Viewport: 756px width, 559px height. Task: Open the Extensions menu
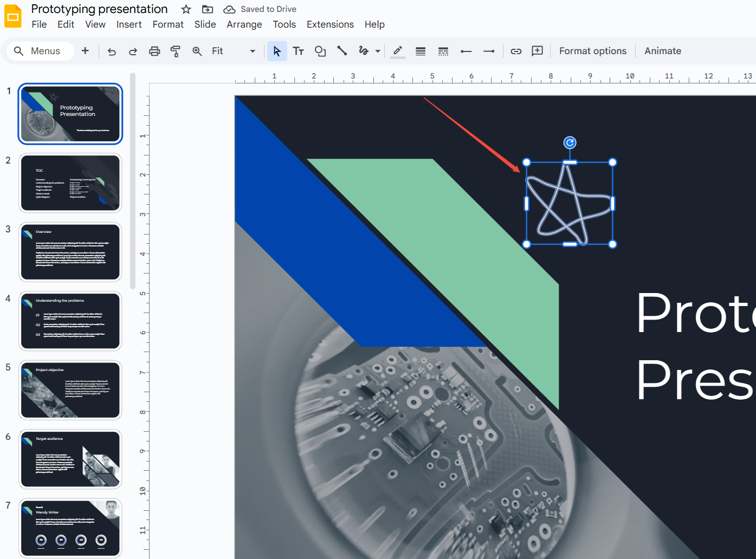pyautogui.click(x=330, y=24)
